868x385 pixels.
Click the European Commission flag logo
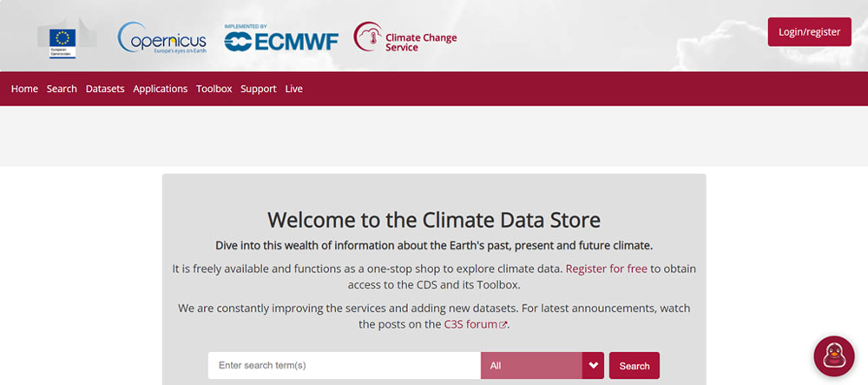62,39
